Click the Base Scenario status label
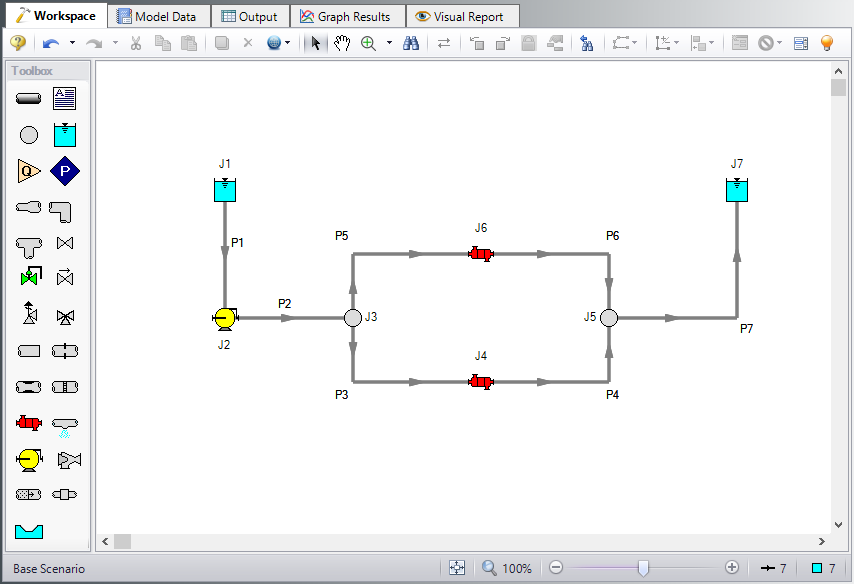This screenshot has height=584, width=854. (49, 569)
